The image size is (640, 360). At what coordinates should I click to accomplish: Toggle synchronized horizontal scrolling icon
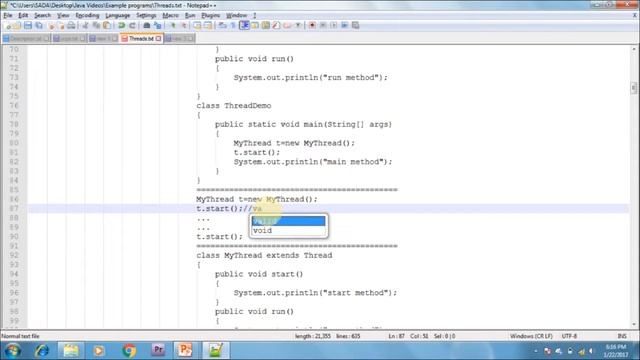click(208, 25)
